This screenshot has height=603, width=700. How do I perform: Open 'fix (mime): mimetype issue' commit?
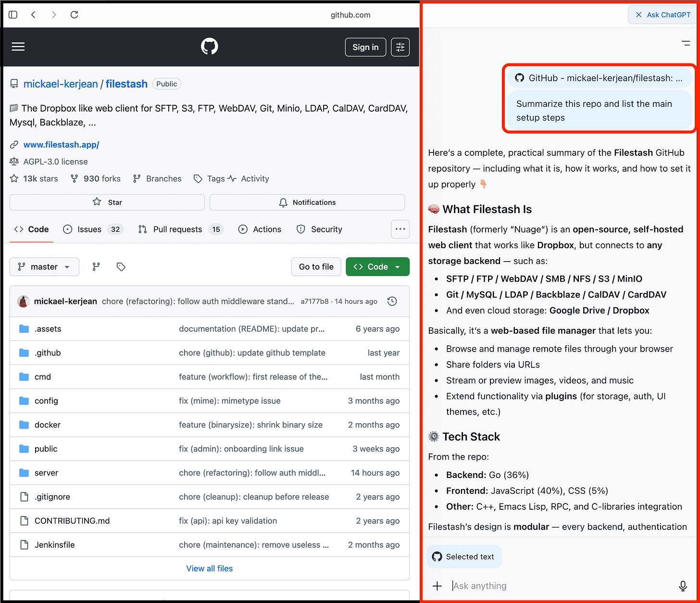(230, 401)
